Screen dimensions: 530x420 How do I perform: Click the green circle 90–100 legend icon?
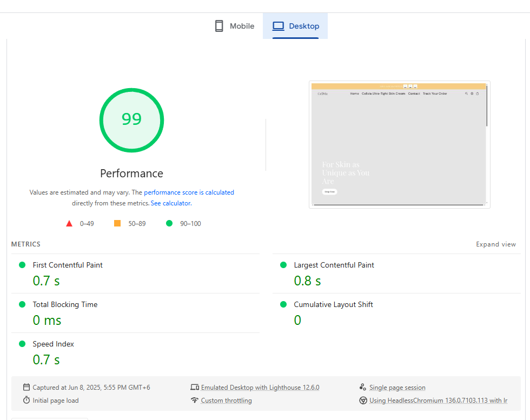169,223
